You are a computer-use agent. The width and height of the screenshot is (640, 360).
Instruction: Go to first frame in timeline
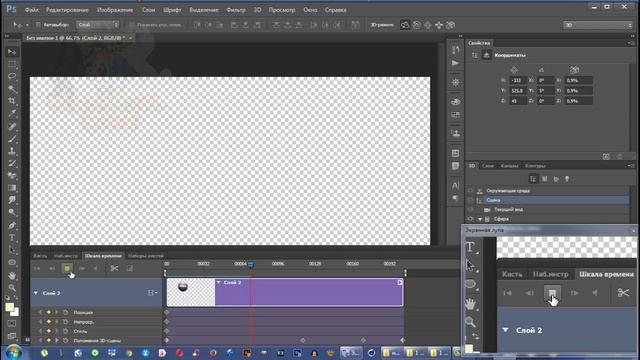coord(37,268)
